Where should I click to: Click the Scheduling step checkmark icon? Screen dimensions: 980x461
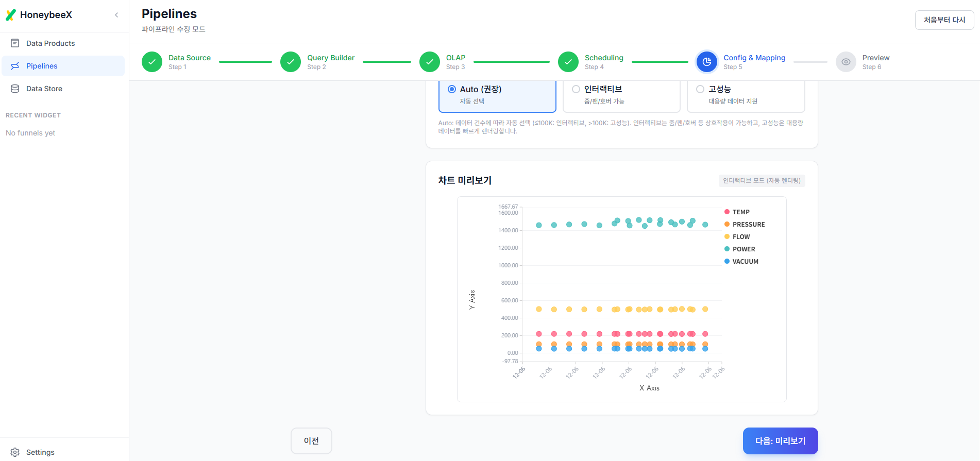pyautogui.click(x=568, y=62)
